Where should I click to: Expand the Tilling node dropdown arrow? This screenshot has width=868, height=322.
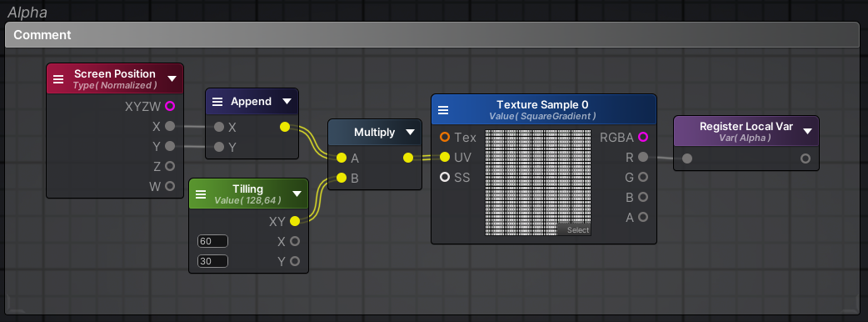point(297,194)
